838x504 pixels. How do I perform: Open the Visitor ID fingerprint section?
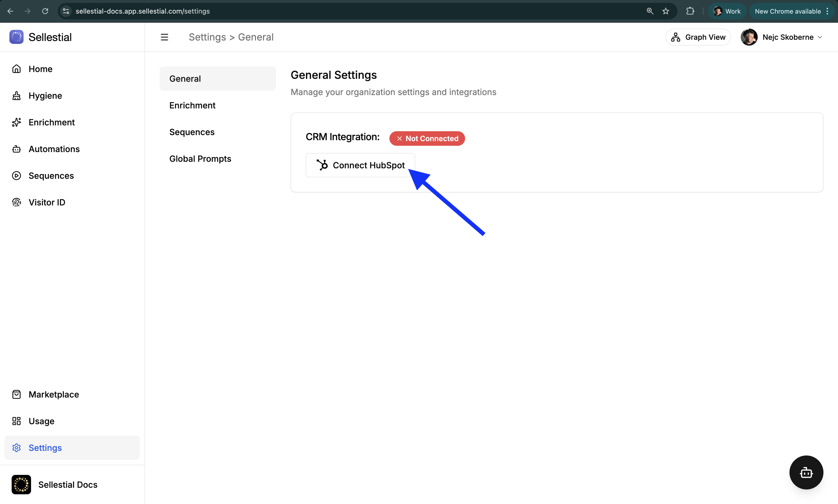coord(47,202)
